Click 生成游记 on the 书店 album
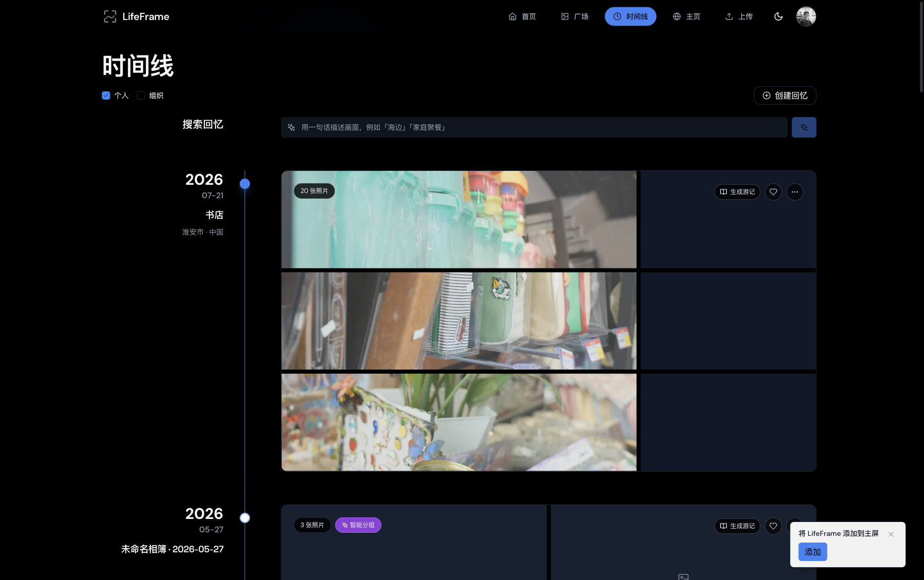The width and height of the screenshot is (924, 580). coord(737,192)
